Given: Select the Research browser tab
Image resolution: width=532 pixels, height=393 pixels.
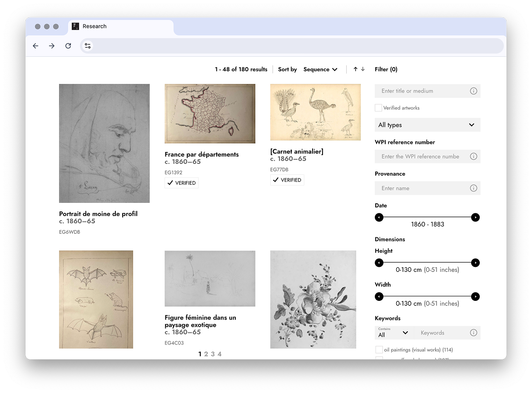Looking at the screenshot, I should pos(94,26).
